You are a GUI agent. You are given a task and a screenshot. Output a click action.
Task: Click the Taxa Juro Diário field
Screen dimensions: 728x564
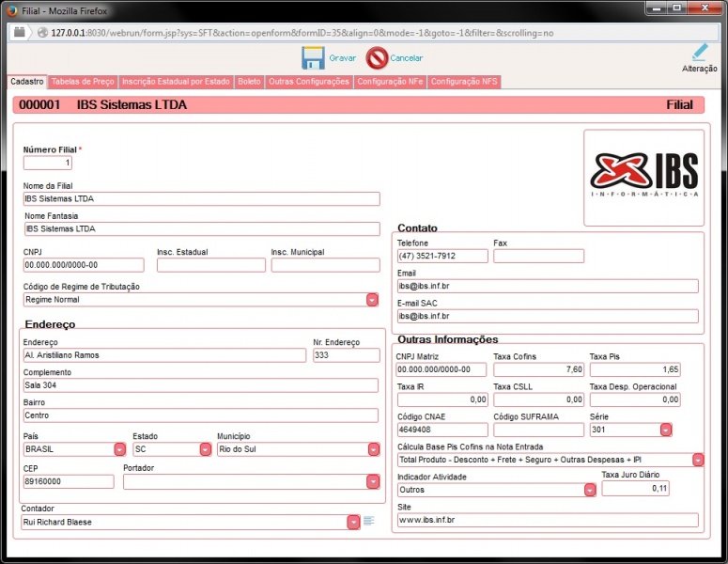click(636, 488)
